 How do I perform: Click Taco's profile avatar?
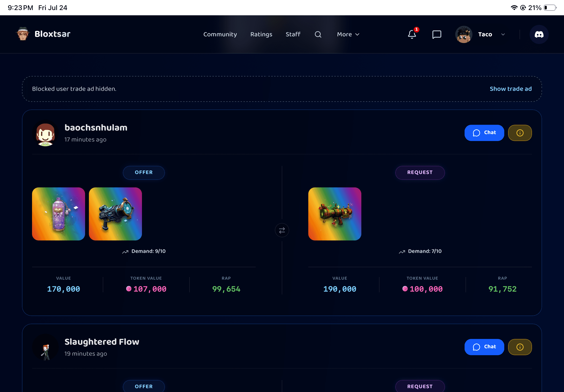pyautogui.click(x=464, y=34)
